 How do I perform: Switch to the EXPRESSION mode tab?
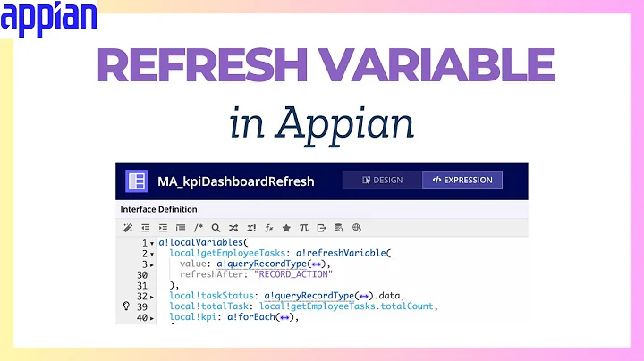pyautogui.click(x=462, y=180)
